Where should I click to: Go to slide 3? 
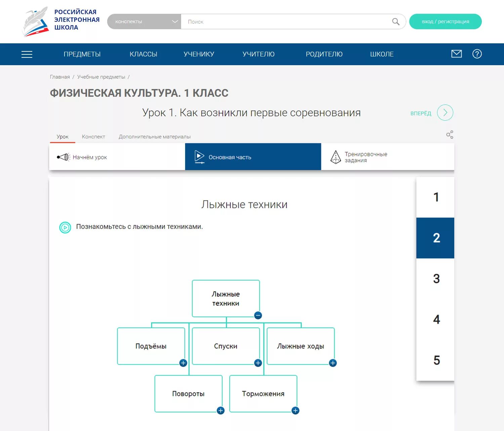(x=435, y=278)
